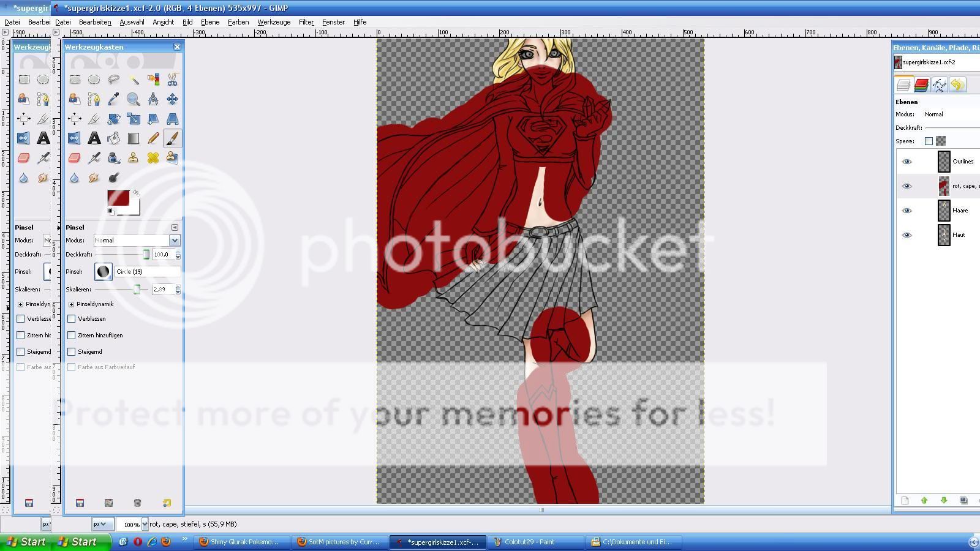Click the brush Deckkraft slider in front Werkzeugkasten

(123, 255)
